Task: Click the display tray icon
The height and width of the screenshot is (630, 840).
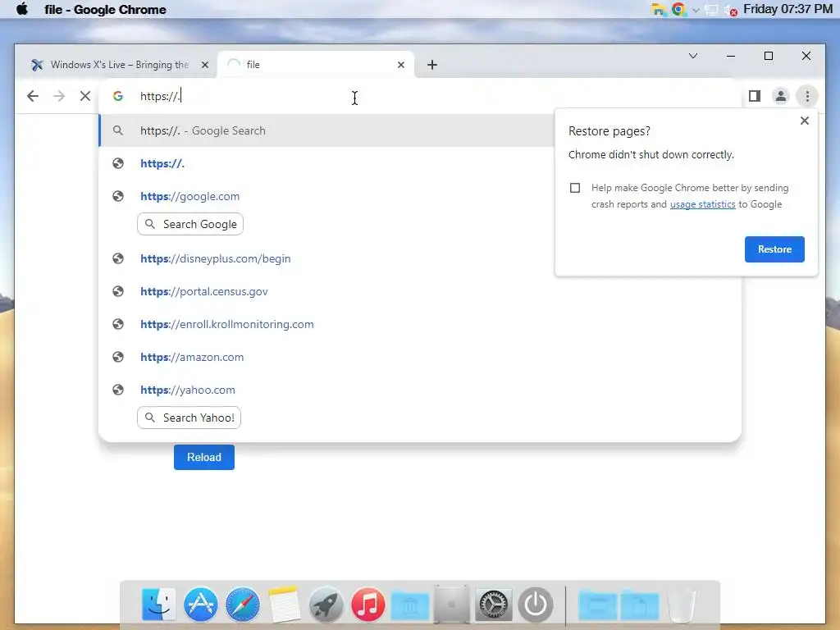Action: [711, 10]
